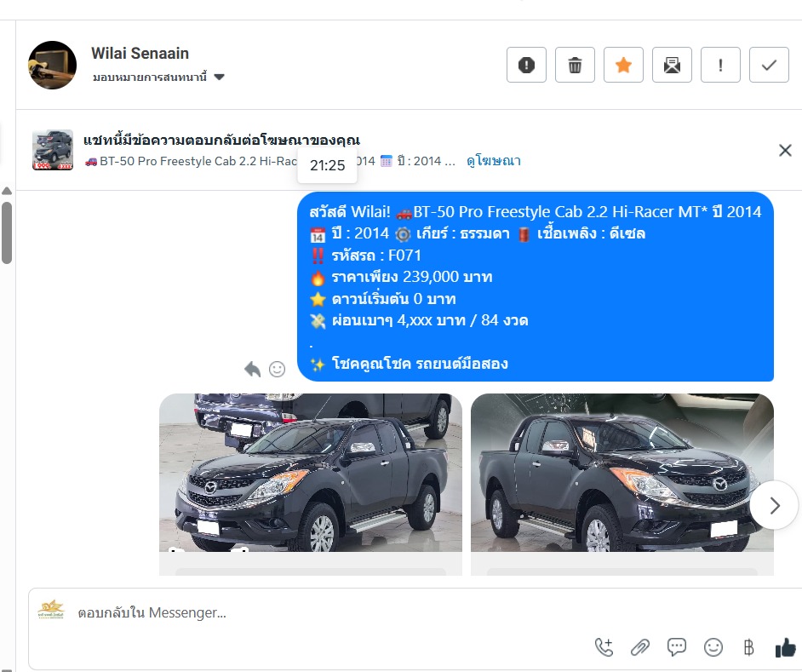This screenshot has height=672, width=802.
Task: Request phone number with call icon
Action: click(x=604, y=647)
